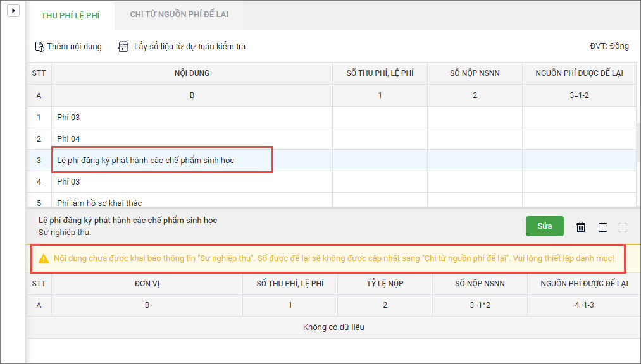Click the NỘI DUNG column header
The height and width of the screenshot is (364, 641).
coord(192,73)
